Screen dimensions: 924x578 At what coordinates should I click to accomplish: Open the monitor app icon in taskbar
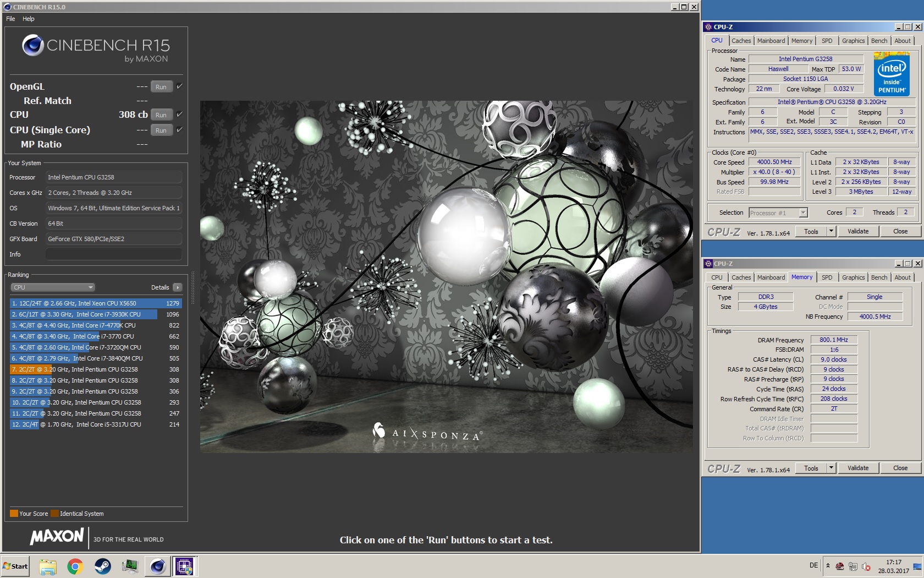coord(130,566)
